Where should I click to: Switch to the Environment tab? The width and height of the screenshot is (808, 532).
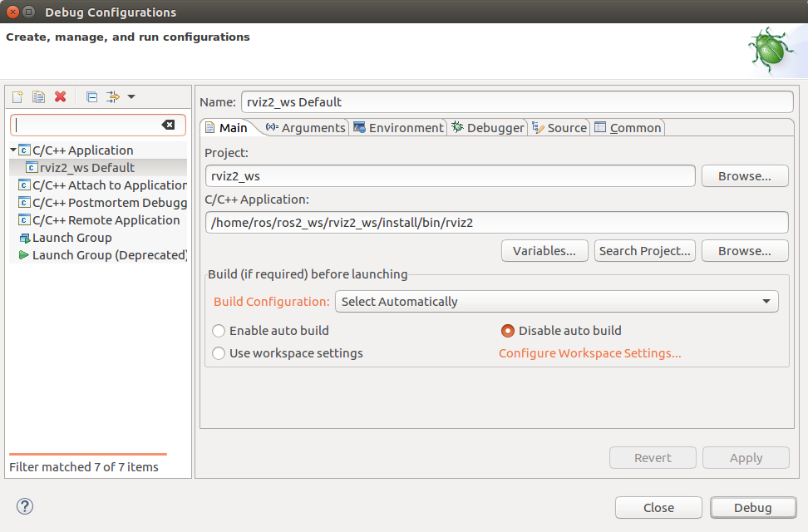[x=398, y=127]
